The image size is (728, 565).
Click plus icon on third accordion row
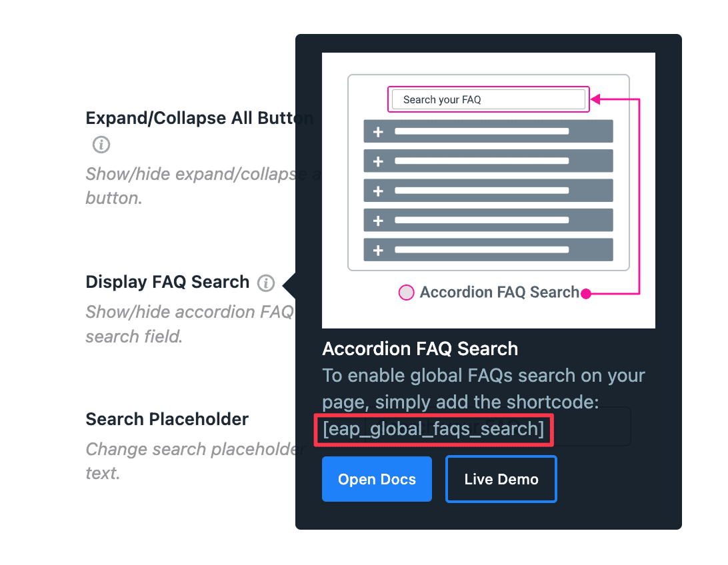(378, 191)
